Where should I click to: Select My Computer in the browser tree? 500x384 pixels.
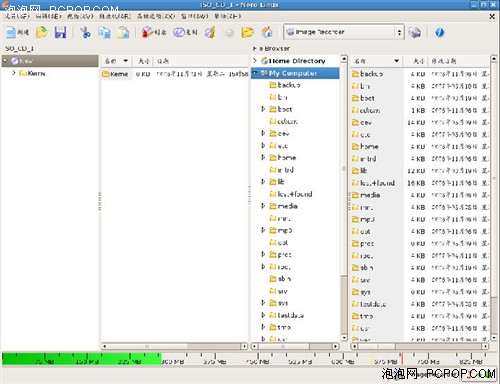coord(295,73)
